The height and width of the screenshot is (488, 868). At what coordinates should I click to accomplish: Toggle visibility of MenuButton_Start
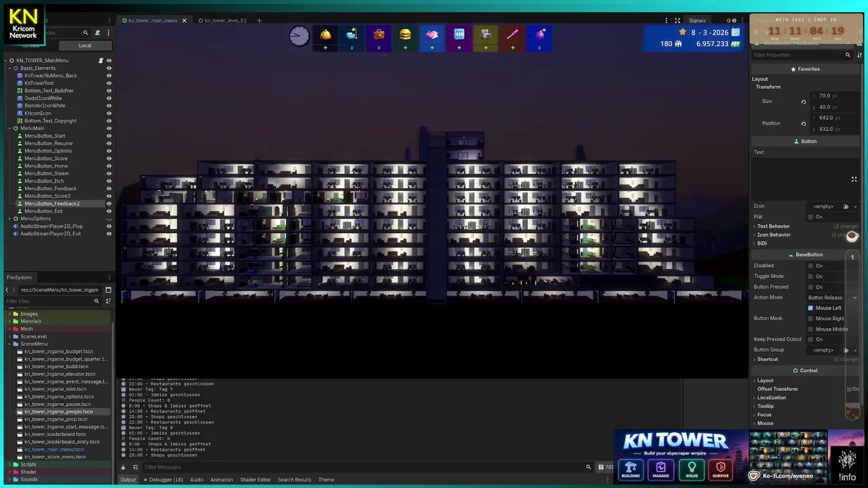pos(108,136)
